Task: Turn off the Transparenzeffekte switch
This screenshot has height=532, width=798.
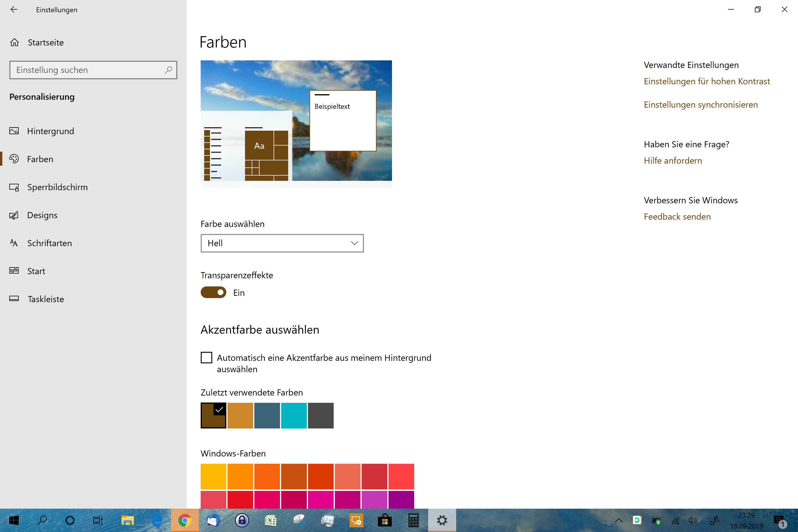Action: [x=213, y=293]
